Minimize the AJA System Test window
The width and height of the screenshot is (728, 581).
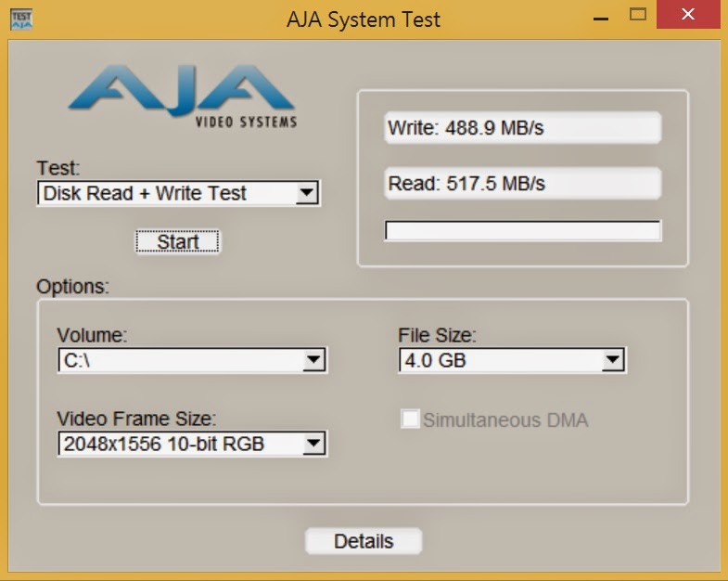[x=601, y=19]
